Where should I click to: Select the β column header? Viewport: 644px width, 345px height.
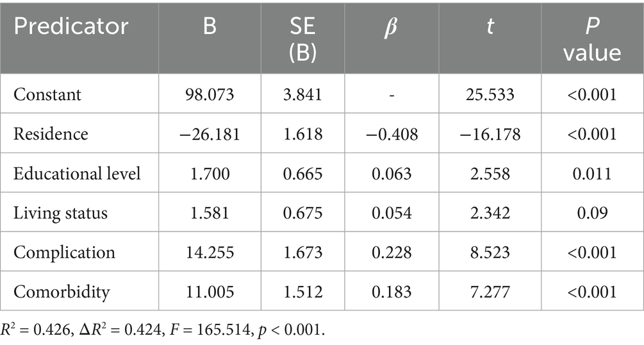point(392,26)
